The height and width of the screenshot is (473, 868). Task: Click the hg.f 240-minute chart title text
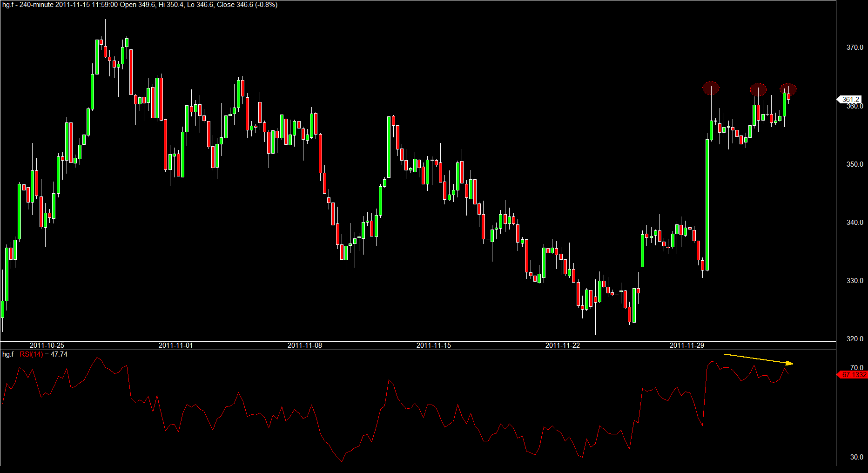coord(140,5)
